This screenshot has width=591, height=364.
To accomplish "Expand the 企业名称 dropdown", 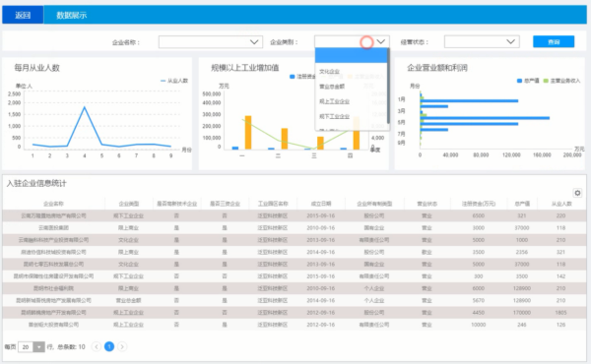I will pos(211,41).
